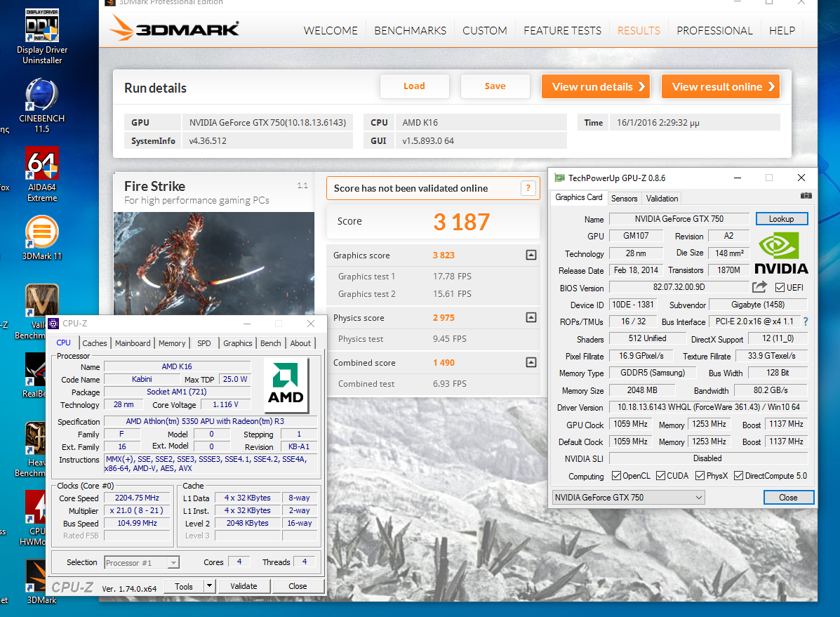
Task: Switch to Mainboard tab in CPU-Z
Action: coord(133,343)
